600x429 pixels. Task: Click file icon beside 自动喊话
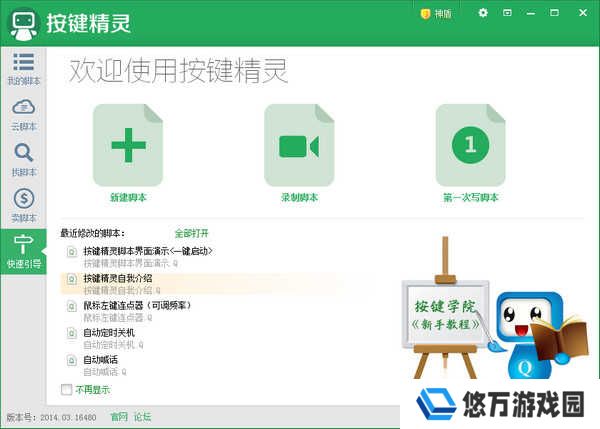tap(72, 360)
